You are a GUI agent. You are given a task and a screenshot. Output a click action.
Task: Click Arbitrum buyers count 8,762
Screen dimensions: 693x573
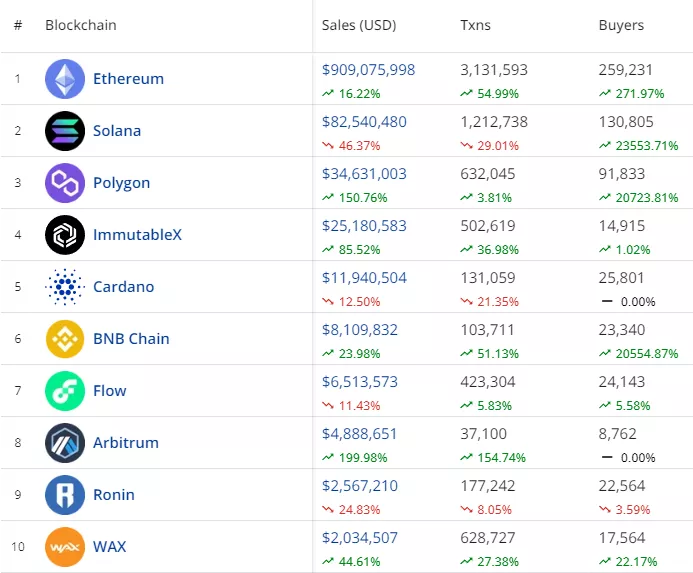coord(617,434)
